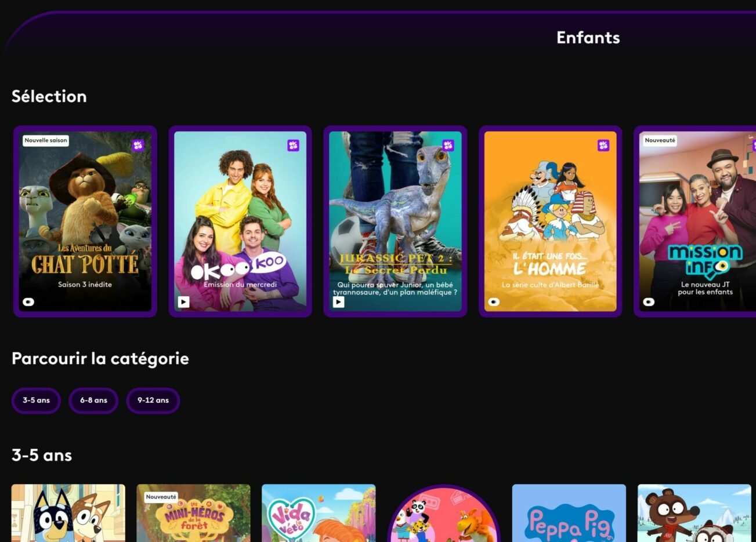Screen dimensions: 756x542
Task: Select the 6-8 ans category chip
Action: click(x=93, y=401)
